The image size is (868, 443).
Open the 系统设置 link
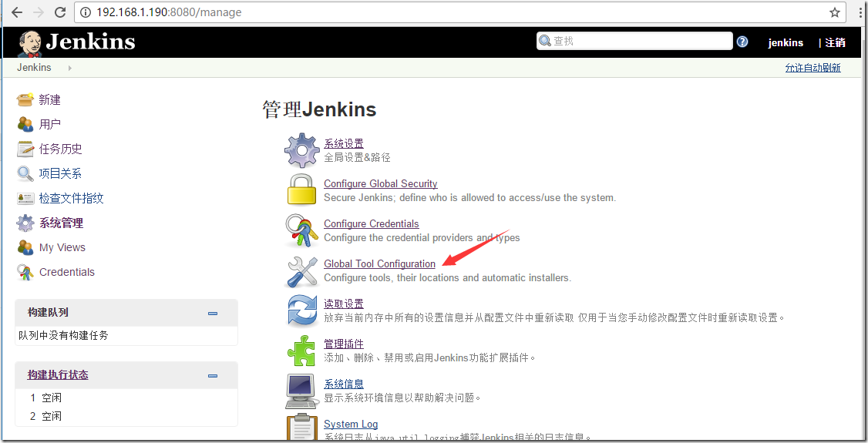[x=344, y=143]
